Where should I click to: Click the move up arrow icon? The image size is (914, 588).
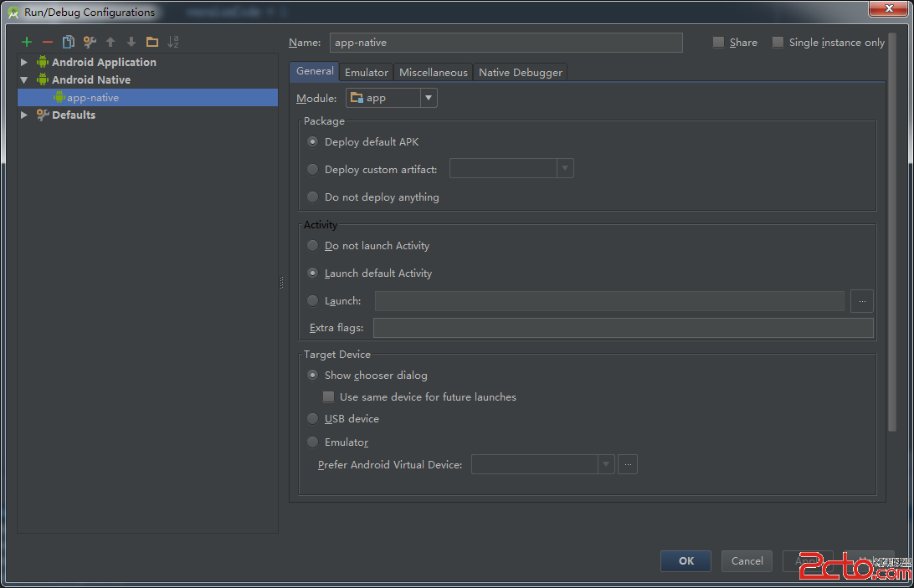[110, 42]
